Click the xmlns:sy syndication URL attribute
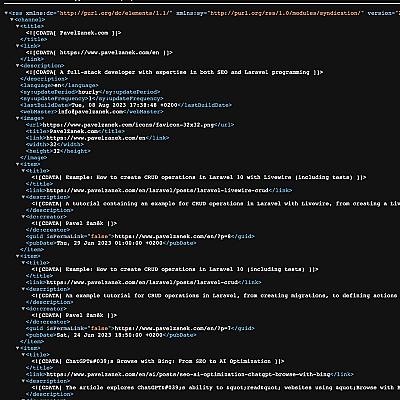The height and width of the screenshot is (400, 400). click(287, 13)
